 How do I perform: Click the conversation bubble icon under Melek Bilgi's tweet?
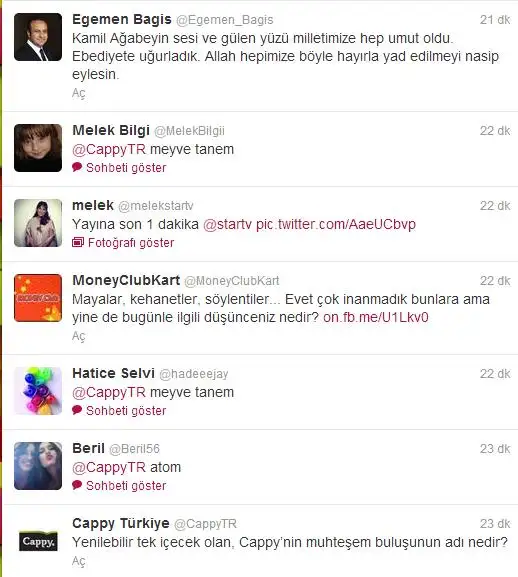pos(77,167)
